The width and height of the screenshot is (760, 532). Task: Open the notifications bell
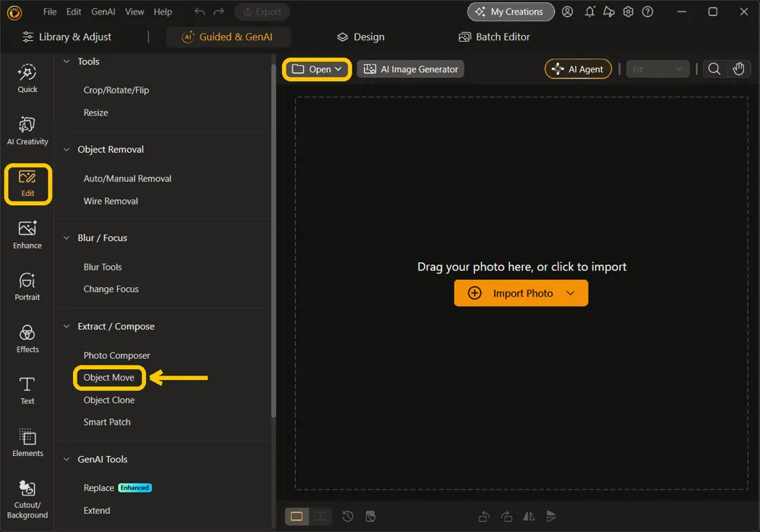[x=590, y=11]
